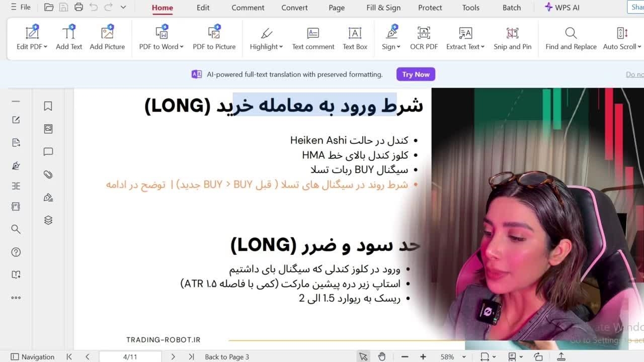This screenshot has height=362, width=644.
Task: Expand the PDF to Word dropdown
Action: point(181,47)
